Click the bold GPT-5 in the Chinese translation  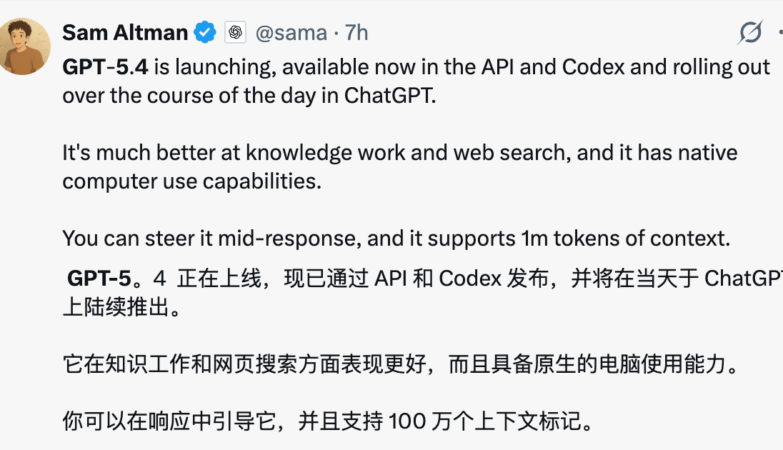[101, 279]
